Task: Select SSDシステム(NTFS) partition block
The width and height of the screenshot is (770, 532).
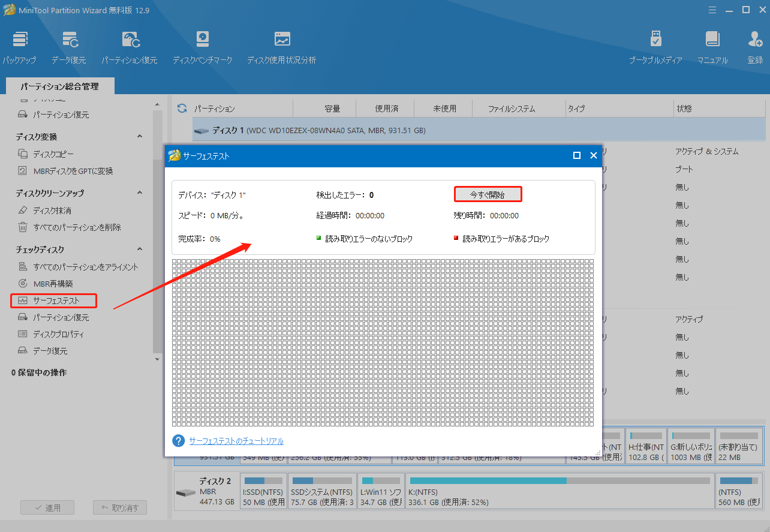Action: pos(322,491)
